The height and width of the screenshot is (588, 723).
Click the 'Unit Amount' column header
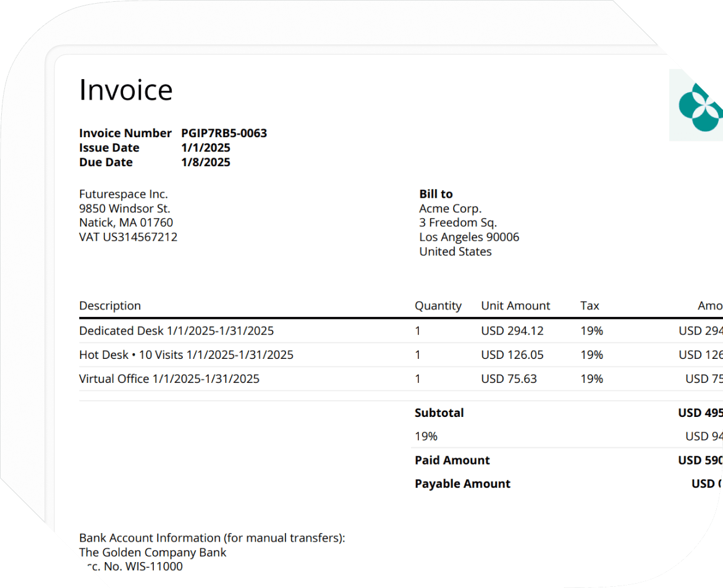point(515,306)
